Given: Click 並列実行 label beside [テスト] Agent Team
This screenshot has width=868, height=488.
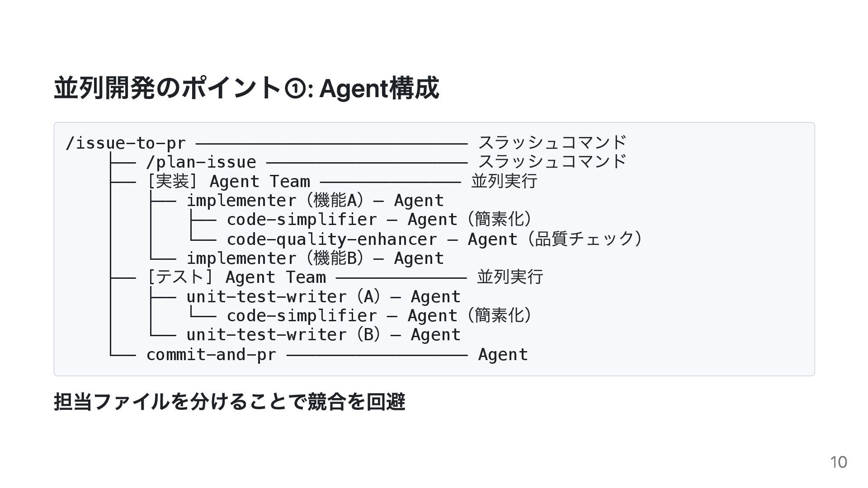Looking at the screenshot, I should (510, 277).
